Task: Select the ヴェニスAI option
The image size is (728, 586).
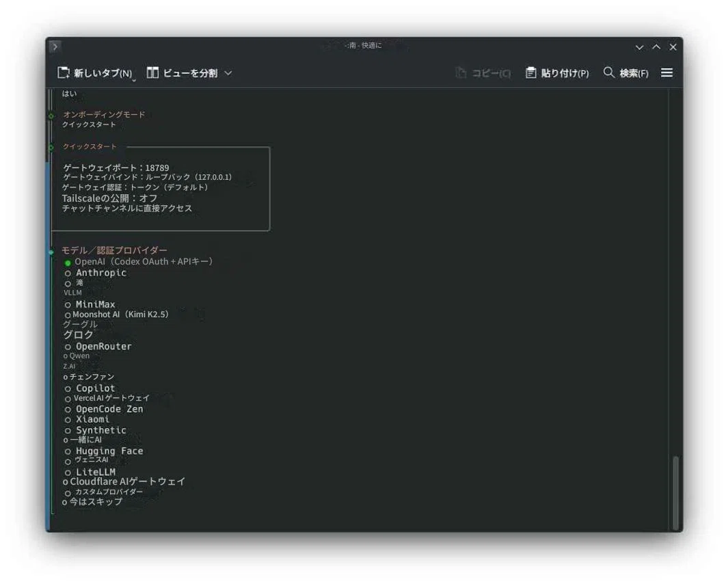Action: tap(86, 460)
